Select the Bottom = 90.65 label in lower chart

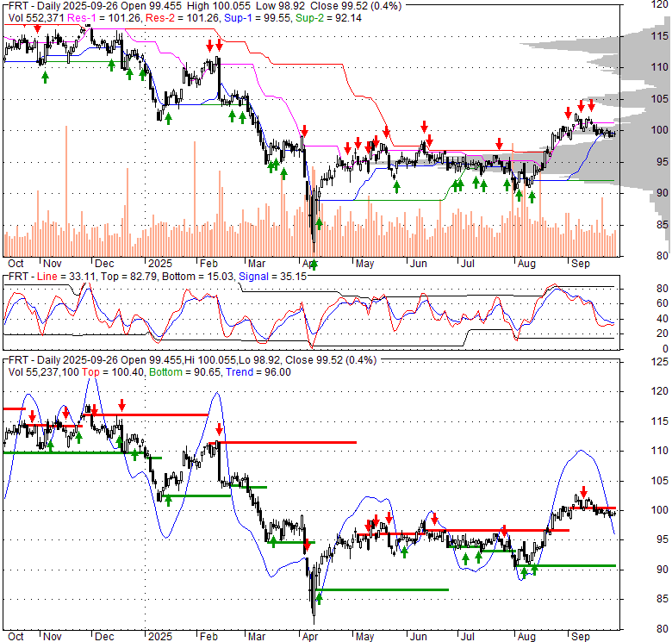[184, 372]
